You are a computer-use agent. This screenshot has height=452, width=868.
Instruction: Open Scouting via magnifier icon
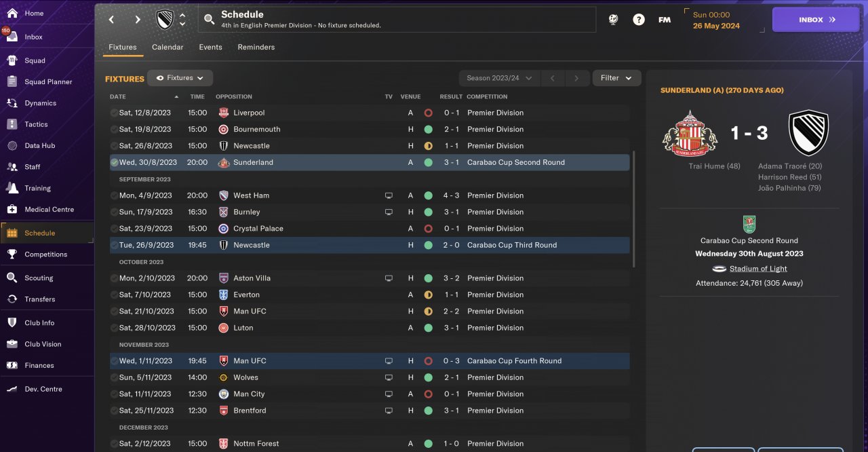[12, 278]
